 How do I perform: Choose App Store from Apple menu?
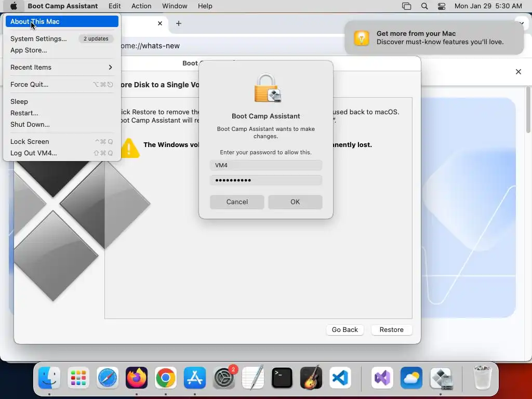pos(62,50)
